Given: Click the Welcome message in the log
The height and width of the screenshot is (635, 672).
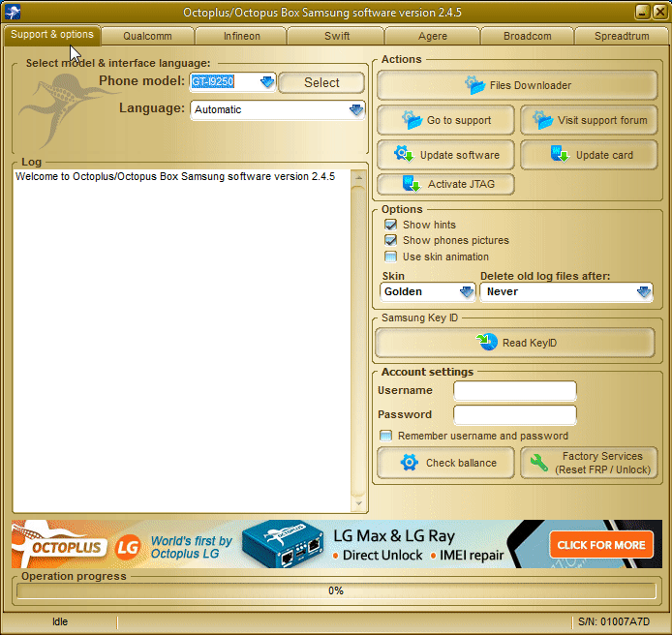Looking at the screenshot, I should point(175,176).
